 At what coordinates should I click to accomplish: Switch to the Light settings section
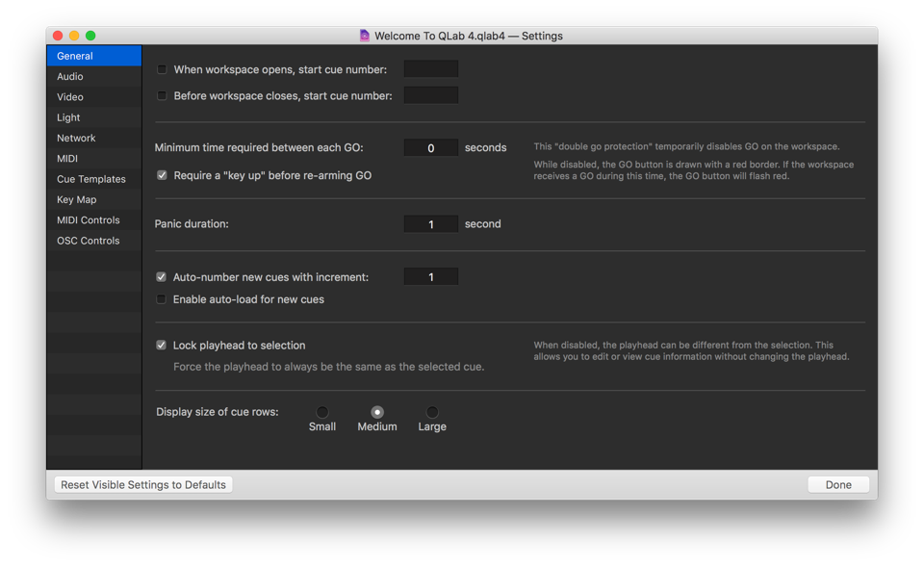click(68, 117)
